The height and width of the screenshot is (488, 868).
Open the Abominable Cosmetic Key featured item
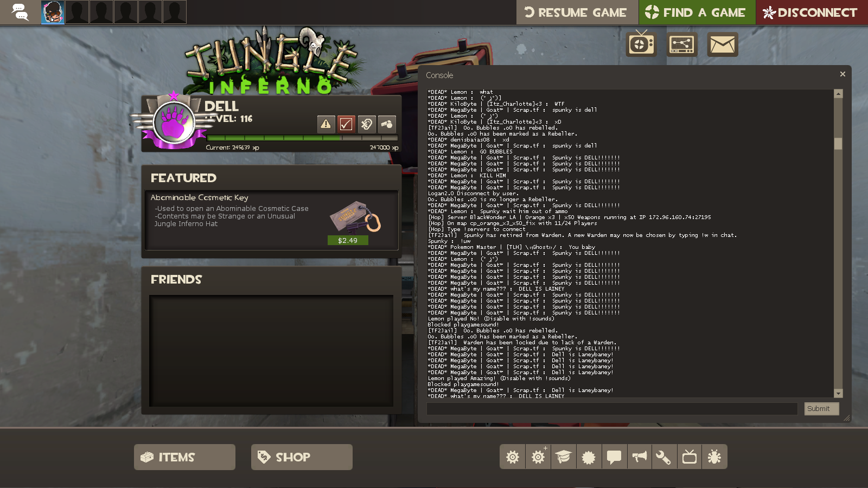click(271, 220)
